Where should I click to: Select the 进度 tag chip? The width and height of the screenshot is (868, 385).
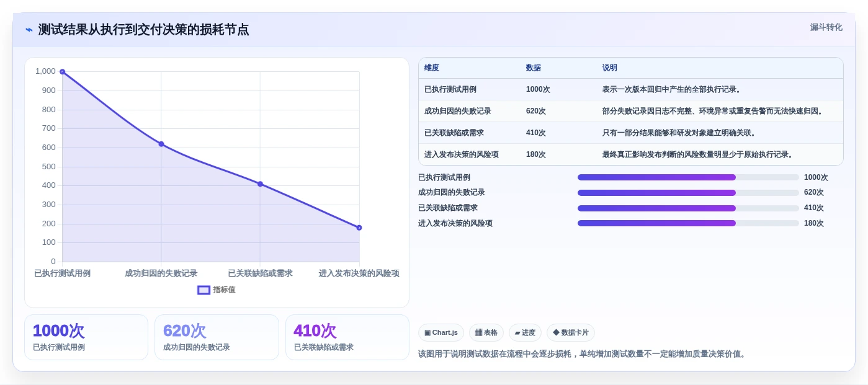pyautogui.click(x=525, y=333)
